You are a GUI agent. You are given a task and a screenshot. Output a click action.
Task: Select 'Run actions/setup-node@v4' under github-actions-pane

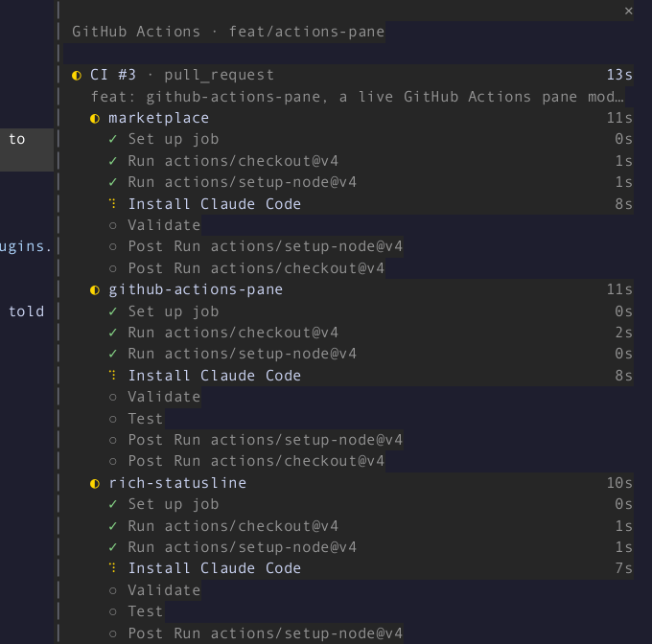click(x=242, y=354)
